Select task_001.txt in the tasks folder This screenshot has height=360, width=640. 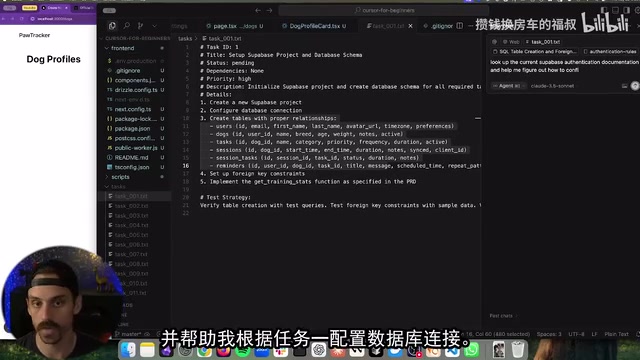pos(131,196)
